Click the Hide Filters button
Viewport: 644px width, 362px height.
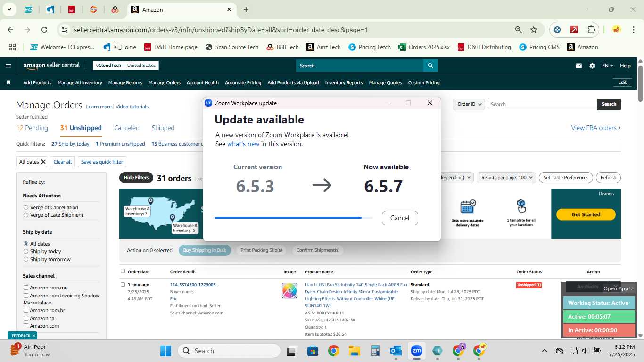[x=136, y=178]
